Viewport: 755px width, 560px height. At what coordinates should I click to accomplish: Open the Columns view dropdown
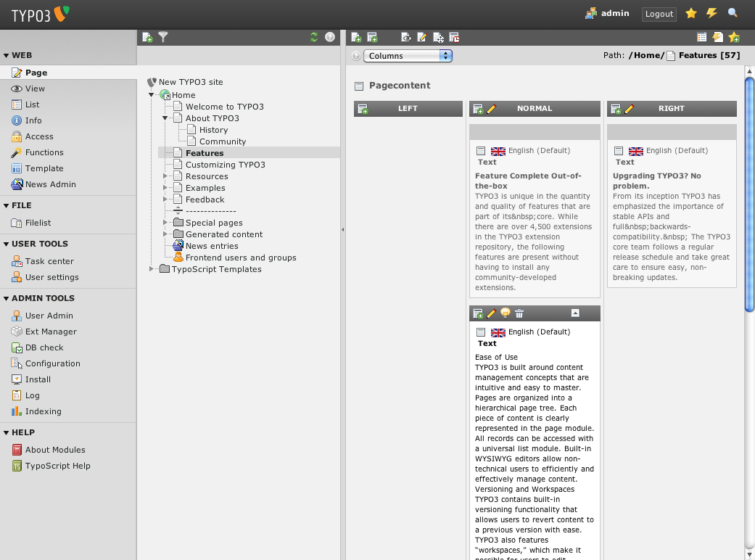tap(408, 56)
